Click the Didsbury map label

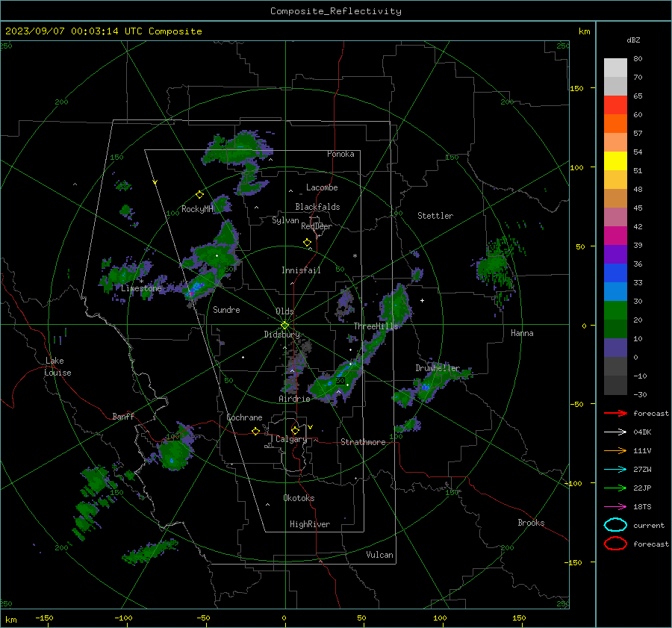click(x=281, y=335)
